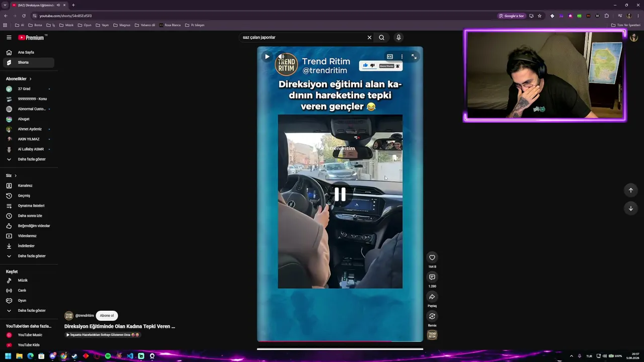Reload the page

[x=24, y=16]
